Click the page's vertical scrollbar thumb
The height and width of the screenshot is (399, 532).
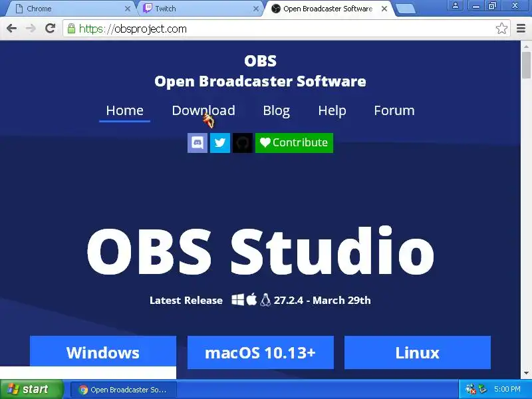(x=526, y=65)
